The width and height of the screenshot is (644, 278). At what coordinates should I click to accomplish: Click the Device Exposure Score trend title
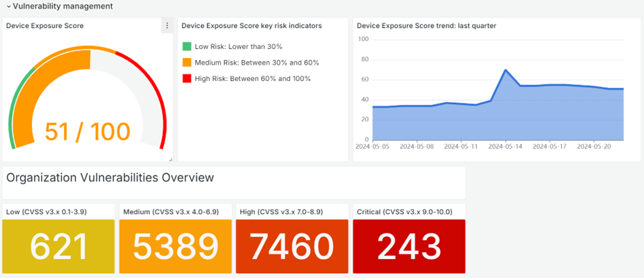pyautogui.click(x=426, y=26)
